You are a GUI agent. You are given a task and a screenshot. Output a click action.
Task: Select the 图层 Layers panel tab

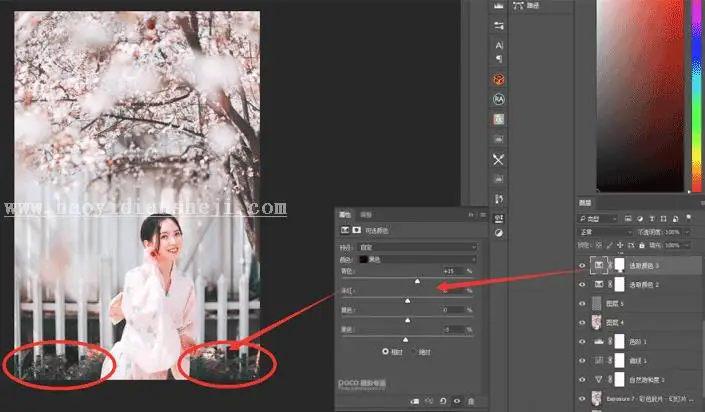pyautogui.click(x=585, y=203)
